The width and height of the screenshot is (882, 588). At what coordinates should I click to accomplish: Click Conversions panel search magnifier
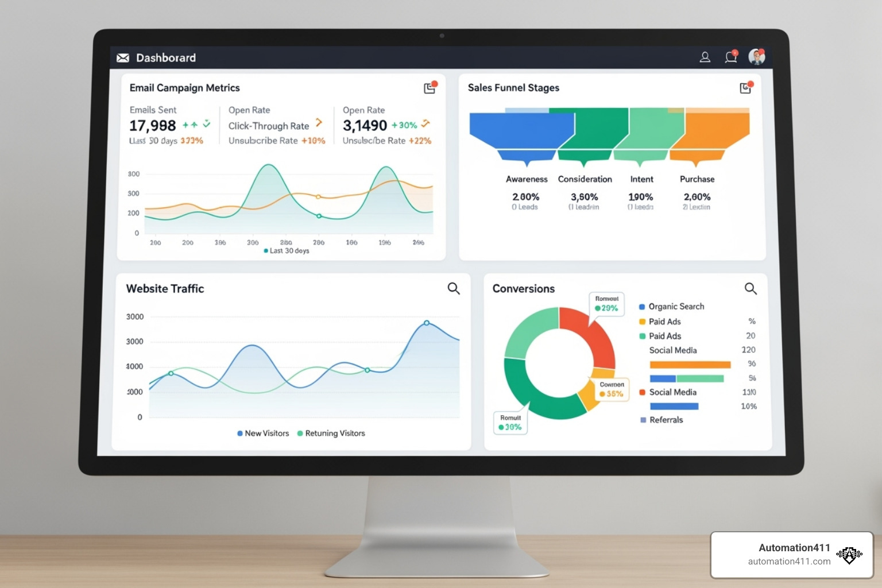tap(751, 288)
